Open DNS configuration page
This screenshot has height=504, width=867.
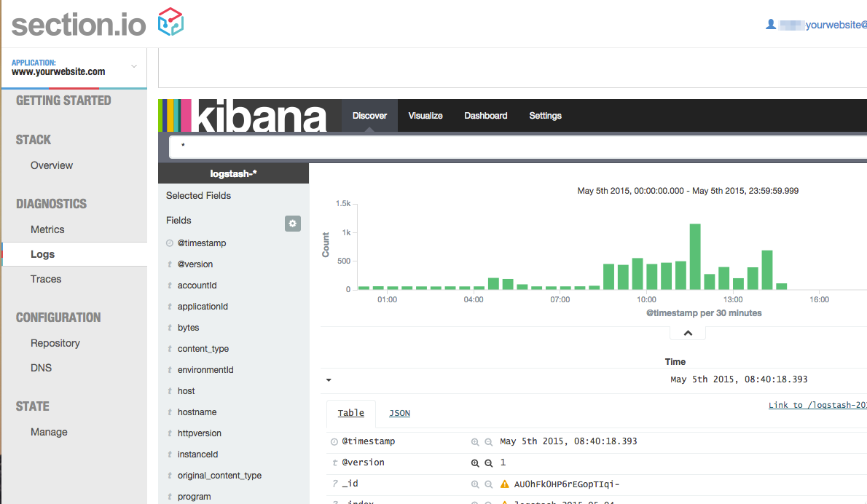(41, 368)
